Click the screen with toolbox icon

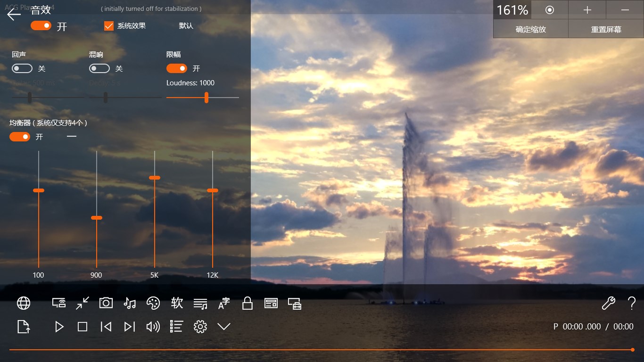point(295,304)
